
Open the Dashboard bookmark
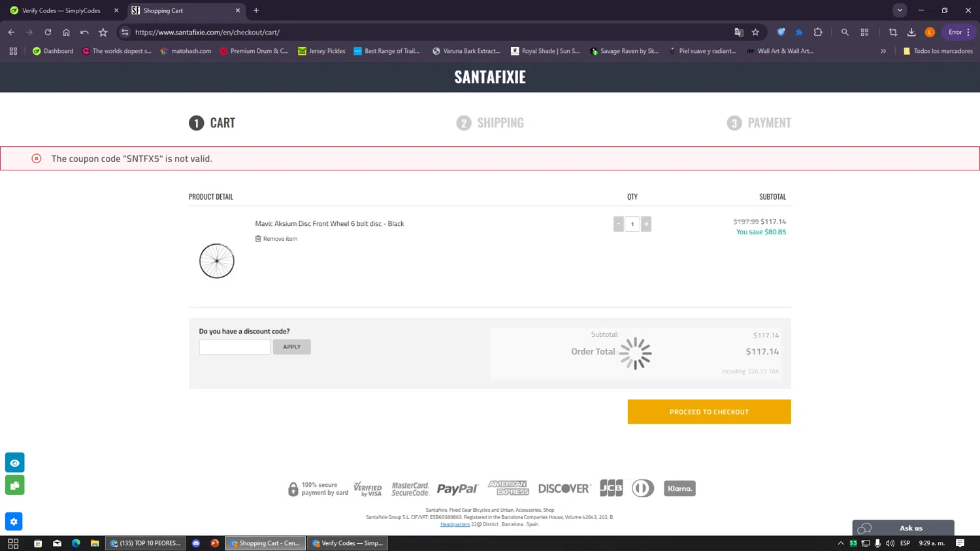coord(53,51)
